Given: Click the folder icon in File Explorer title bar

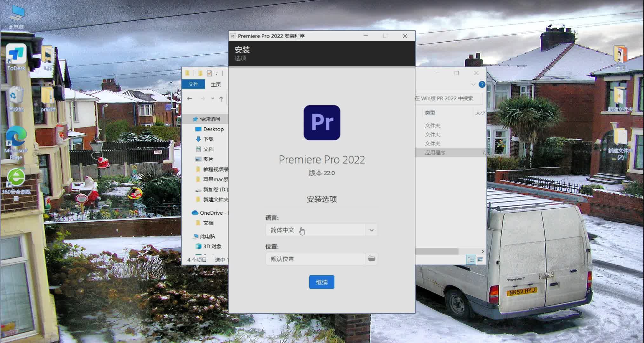Looking at the screenshot, I should point(187,73).
